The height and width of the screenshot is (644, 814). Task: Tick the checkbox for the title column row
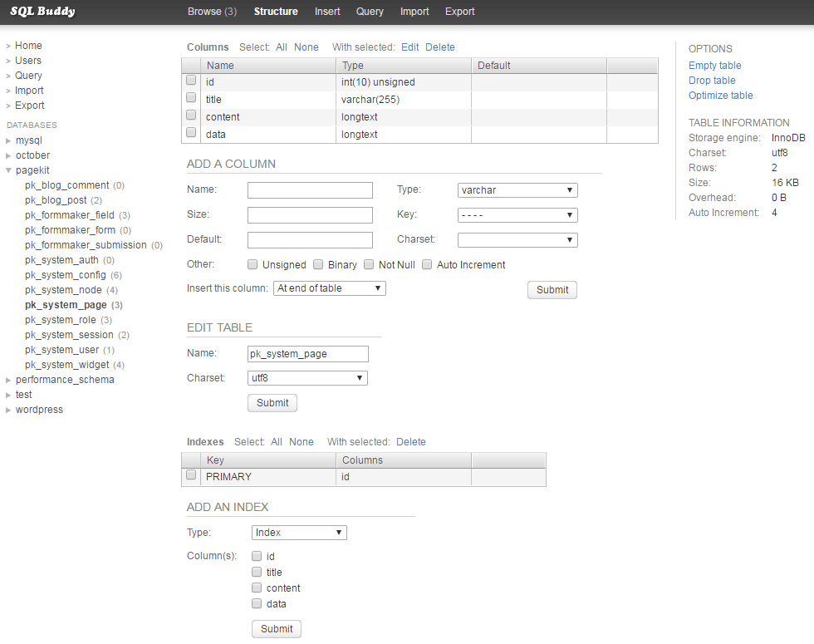tap(191, 98)
